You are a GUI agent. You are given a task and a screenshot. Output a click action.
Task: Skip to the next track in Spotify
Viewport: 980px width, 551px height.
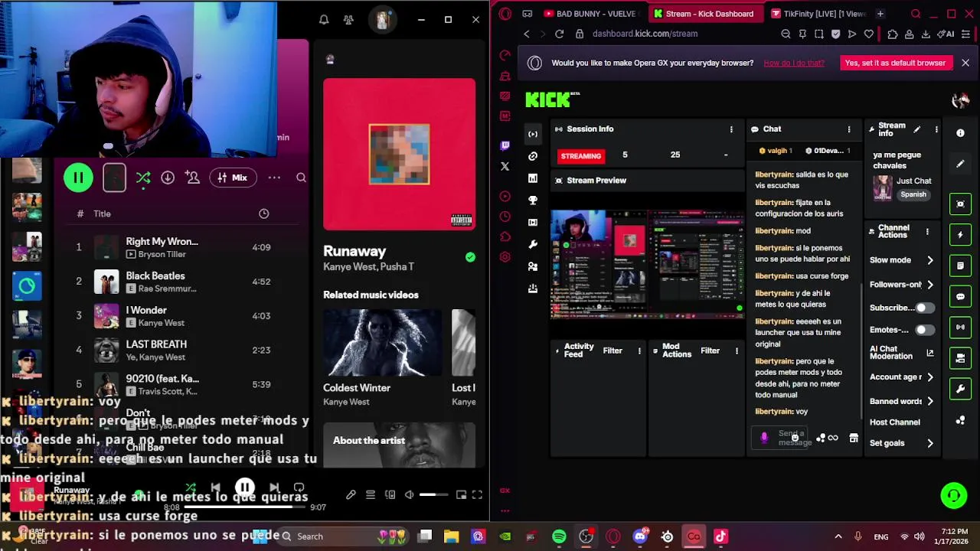(274, 487)
